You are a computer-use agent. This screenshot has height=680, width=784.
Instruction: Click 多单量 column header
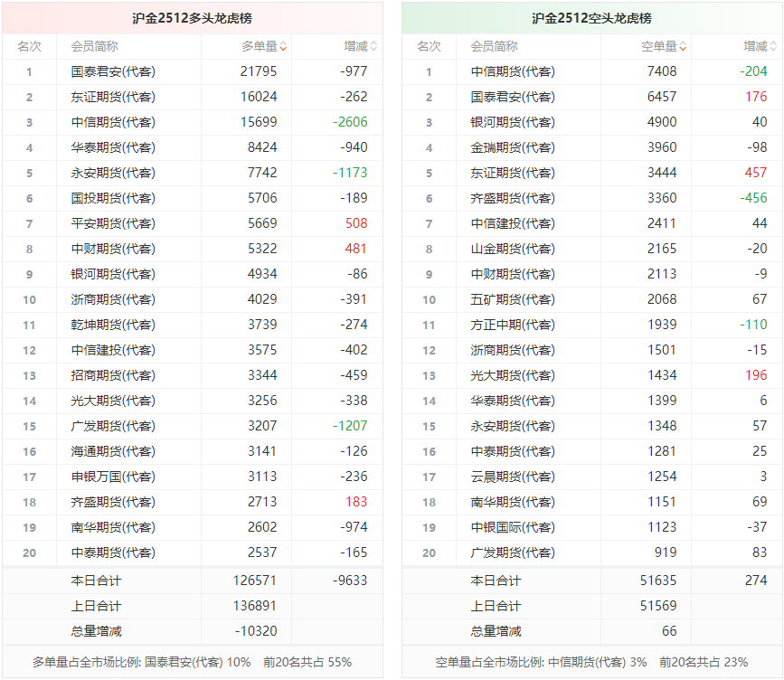[x=260, y=46]
